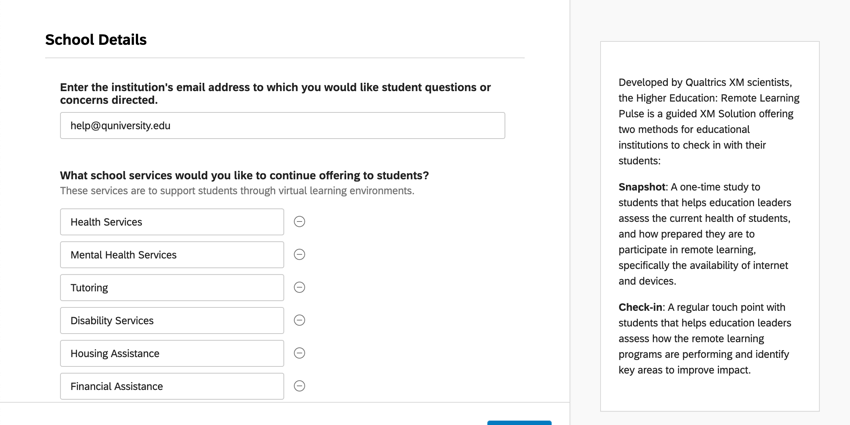Viewport: 850px width, 425px height.
Task: Remove the Mental Health Services entry
Action: (299, 255)
